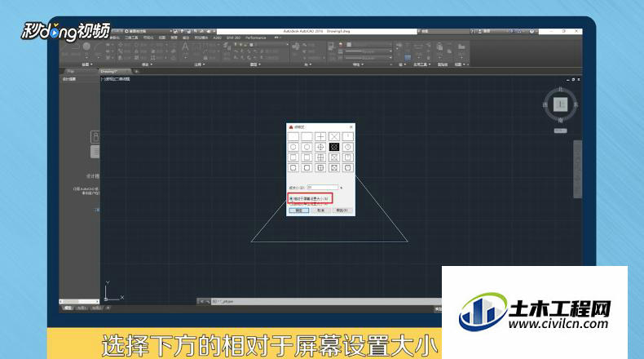The width and height of the screenshot is (644, 359).
Task: Click the left panel horizontal scrollbar
Action: pyautogui.click(x=79, y=301)
